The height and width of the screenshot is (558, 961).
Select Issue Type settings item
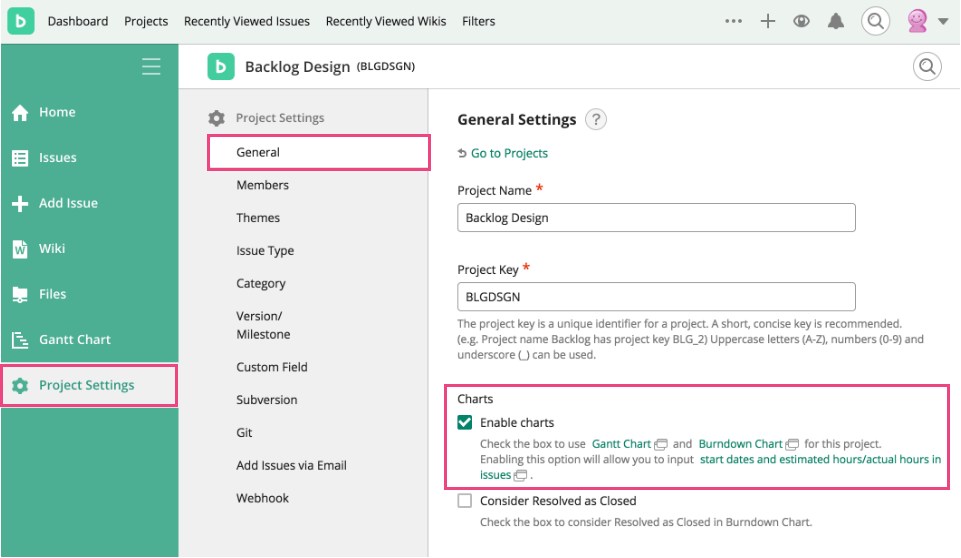(x=265, y=250)
